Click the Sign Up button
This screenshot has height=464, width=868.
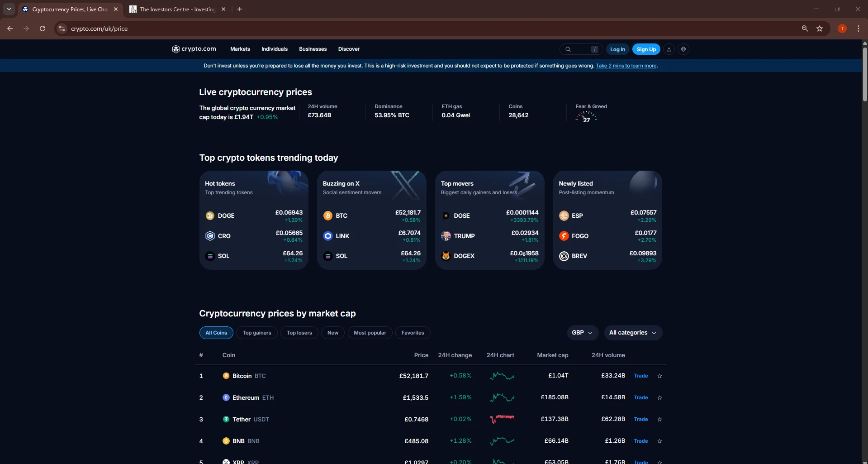[x=646, y=49]
